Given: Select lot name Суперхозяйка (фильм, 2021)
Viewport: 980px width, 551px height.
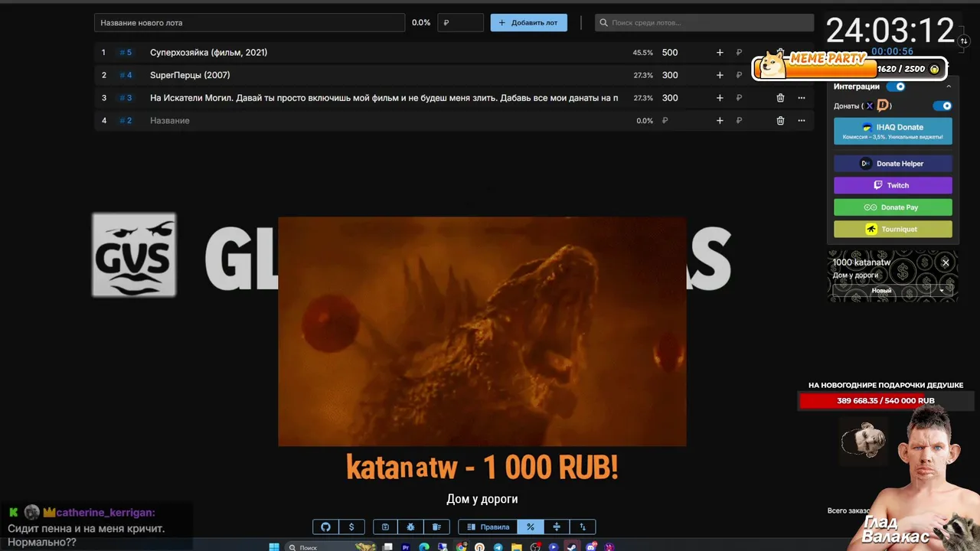Looking at the screenshot, I should click(x=208, y=53).
